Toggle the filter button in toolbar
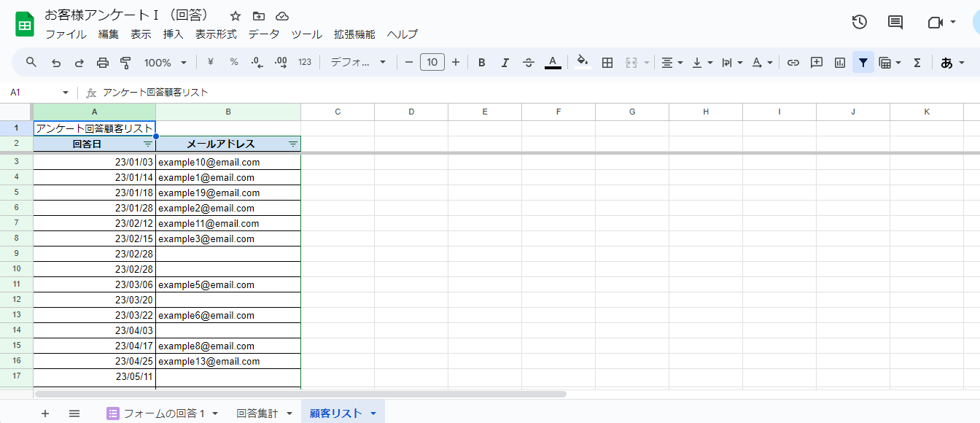The image size is (980, 423). coord(863,63)
